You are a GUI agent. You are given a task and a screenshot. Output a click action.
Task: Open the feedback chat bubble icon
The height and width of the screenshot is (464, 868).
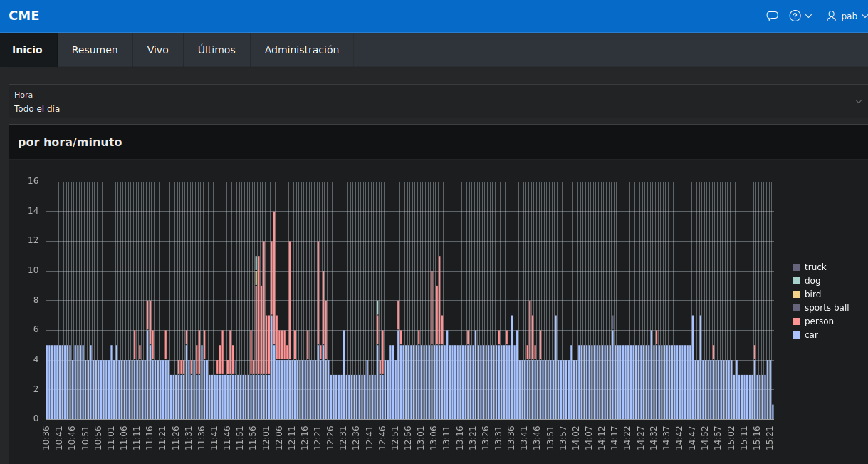tap(772, 16)
